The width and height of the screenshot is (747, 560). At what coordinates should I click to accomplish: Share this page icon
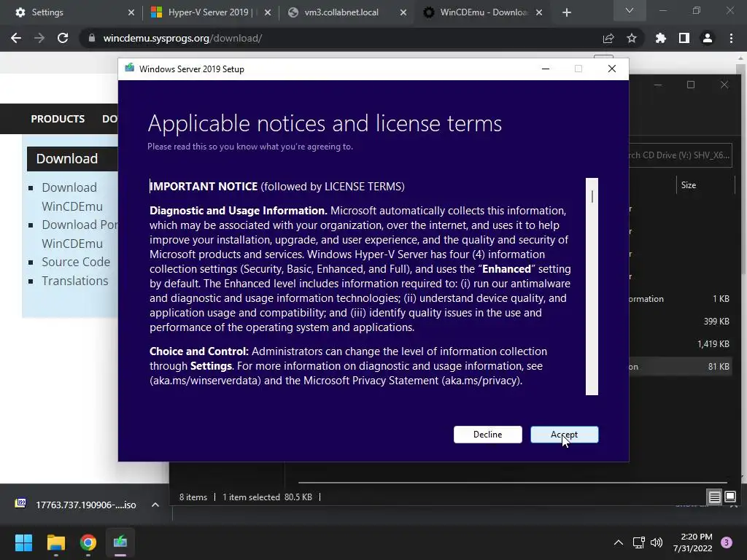click(608, 38)
